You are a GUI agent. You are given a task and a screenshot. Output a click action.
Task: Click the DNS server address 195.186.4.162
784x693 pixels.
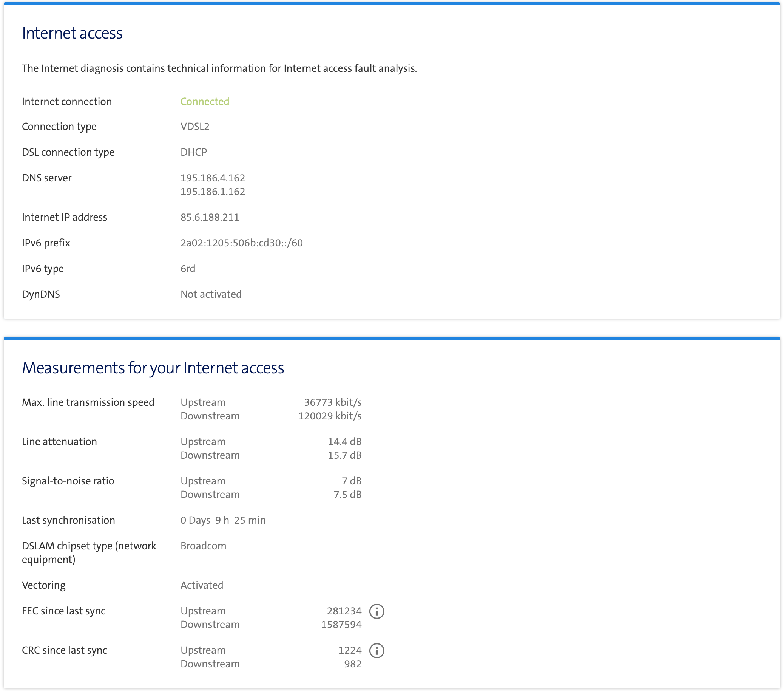213,177
